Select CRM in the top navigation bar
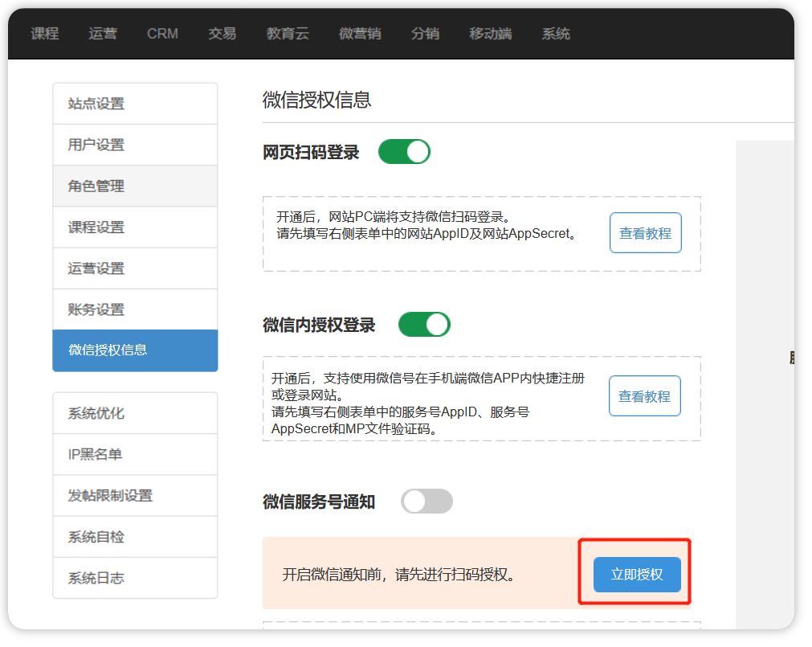The image size is (812, 647). pos(162,34)
